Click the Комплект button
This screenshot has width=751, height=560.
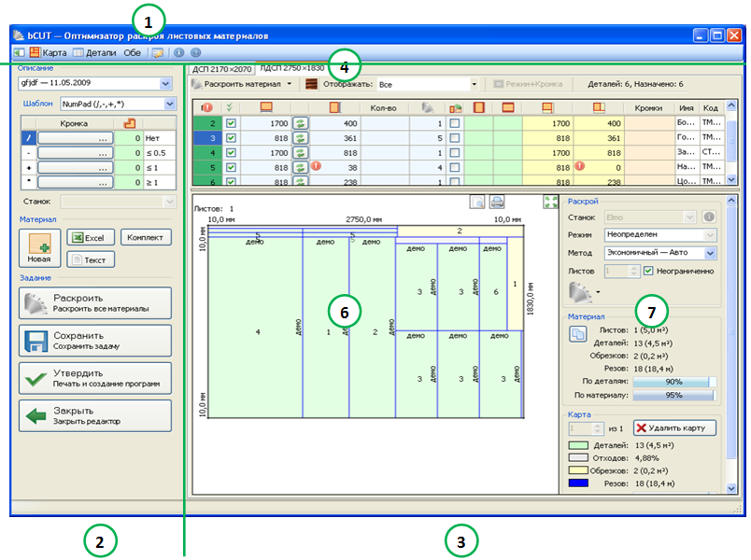[146, 237]
